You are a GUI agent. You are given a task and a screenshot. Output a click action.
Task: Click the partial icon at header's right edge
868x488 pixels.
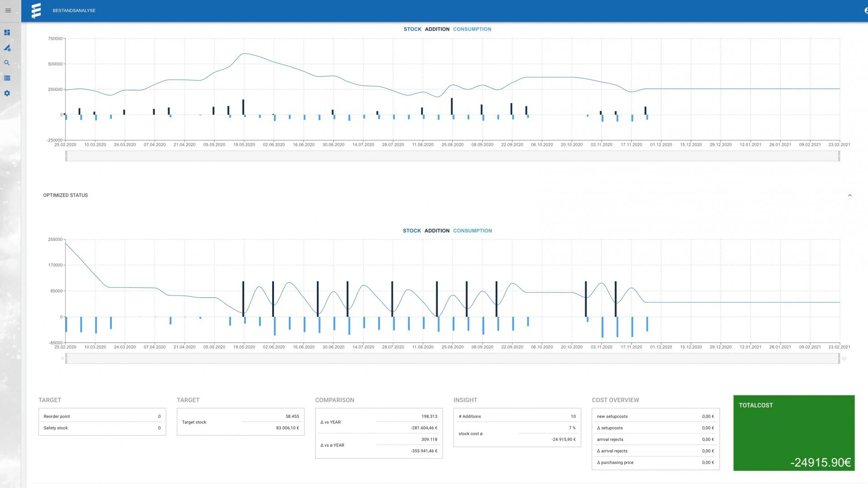click(865, 10)
